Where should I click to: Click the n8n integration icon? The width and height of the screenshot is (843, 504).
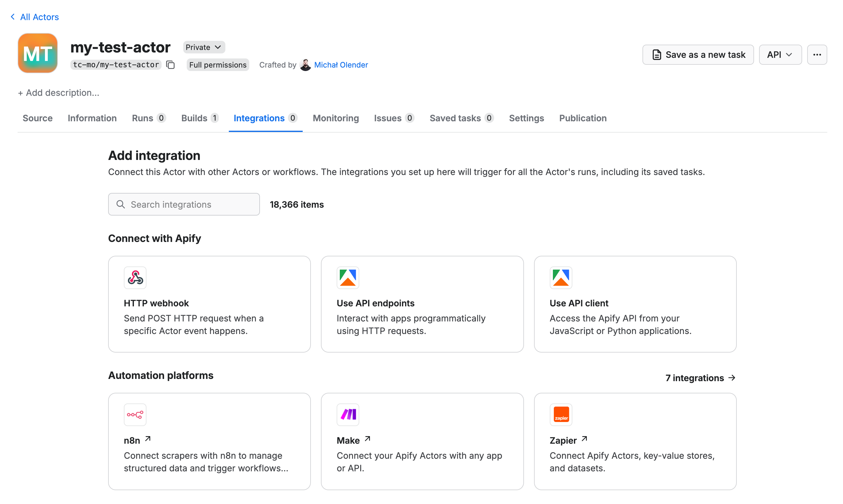click(135, 414)
